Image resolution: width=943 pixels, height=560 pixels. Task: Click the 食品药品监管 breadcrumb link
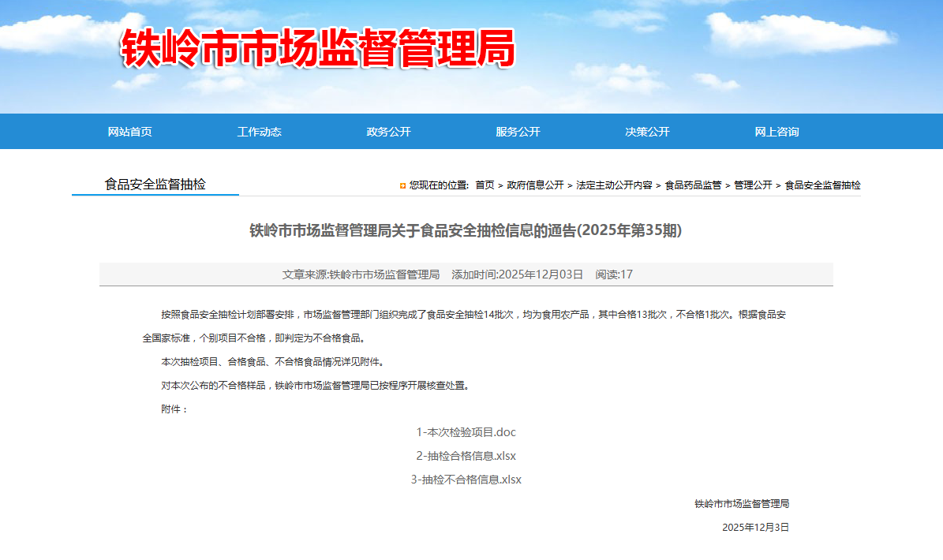click(693, 185)
